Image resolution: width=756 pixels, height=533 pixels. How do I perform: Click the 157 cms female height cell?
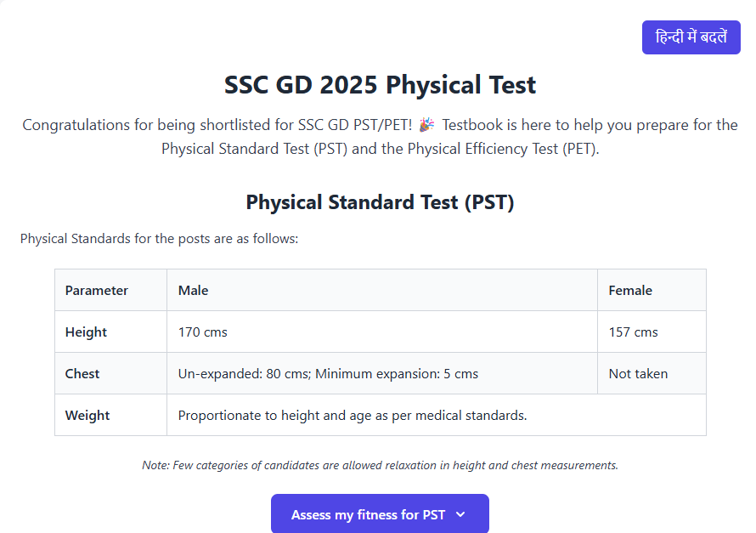pos(633,332)
